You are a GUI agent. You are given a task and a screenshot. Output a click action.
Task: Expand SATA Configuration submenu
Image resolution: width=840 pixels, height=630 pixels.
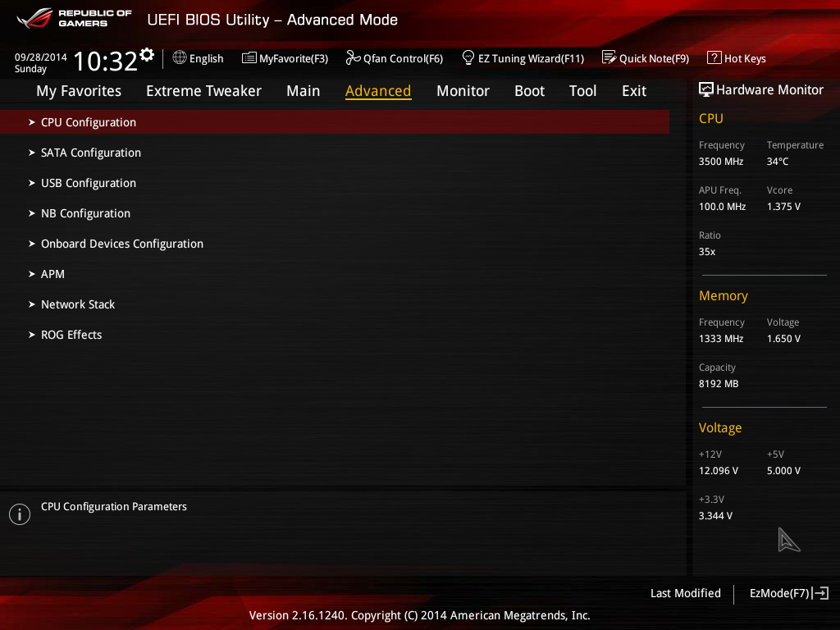[x=335, y=153]
